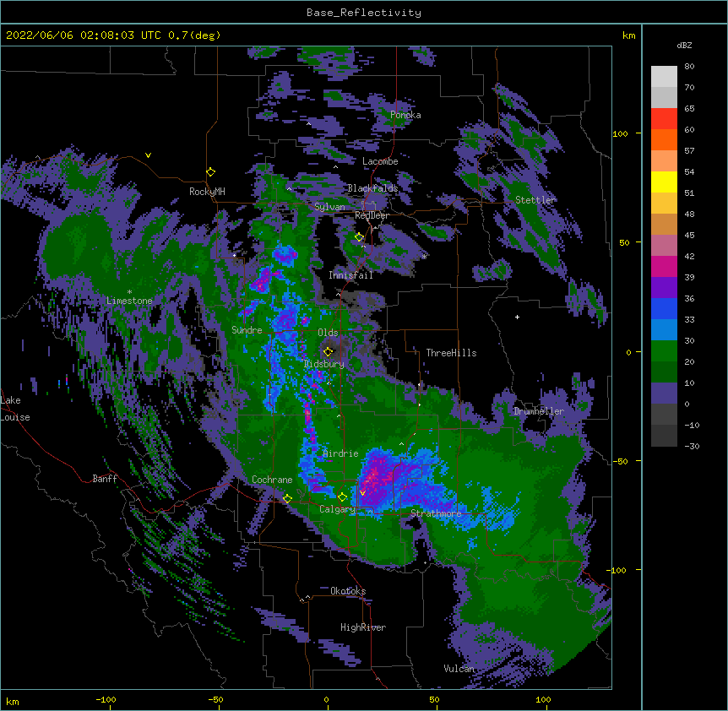Click the purple 36-39 dBZ legend swatch
Screen dimensions: 728x711
point(664,288)
